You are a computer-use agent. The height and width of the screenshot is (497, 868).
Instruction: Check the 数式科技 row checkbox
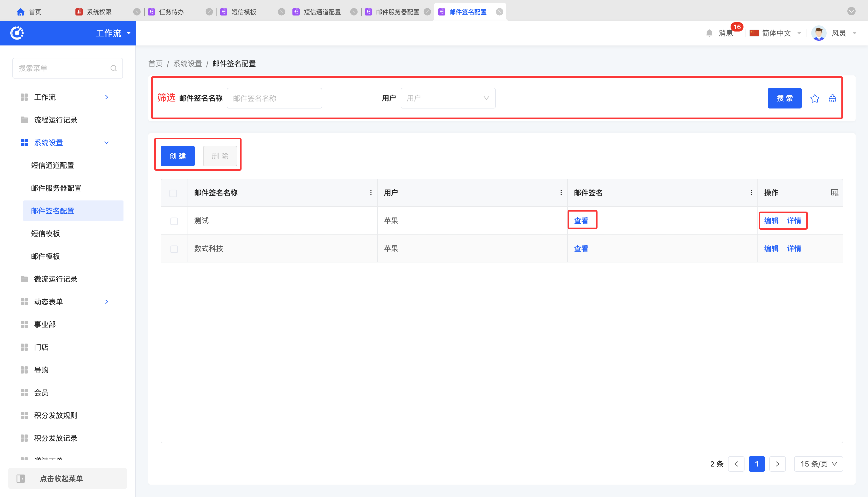pos(174,249)
